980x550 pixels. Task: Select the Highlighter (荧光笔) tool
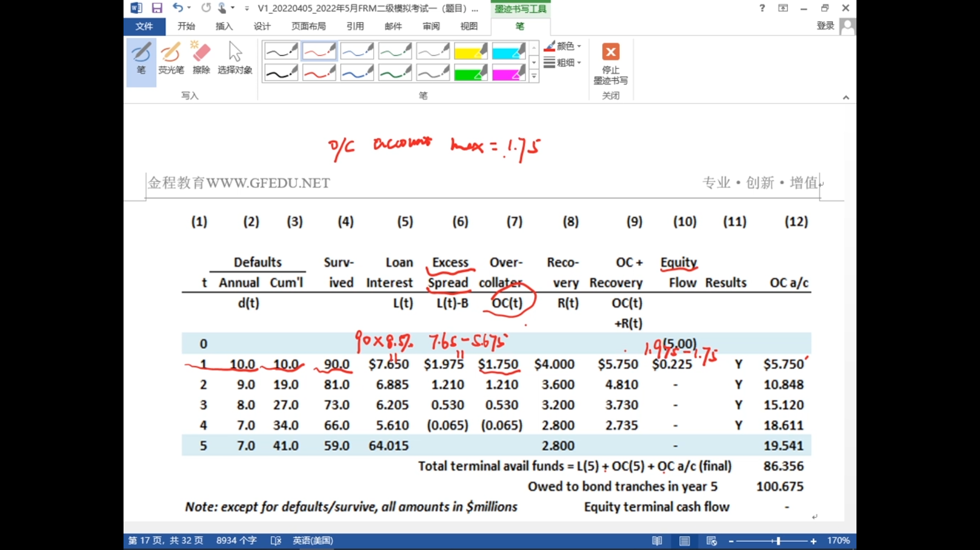[x=170, y=59]
